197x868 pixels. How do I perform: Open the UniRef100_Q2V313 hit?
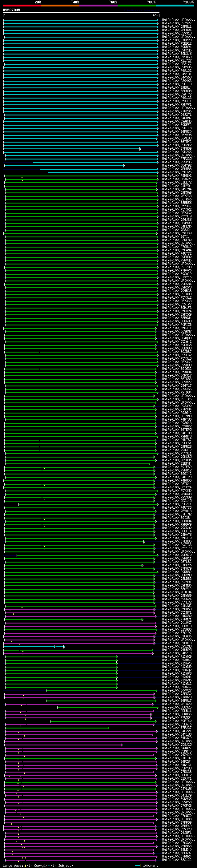click(x=177, y=33)
